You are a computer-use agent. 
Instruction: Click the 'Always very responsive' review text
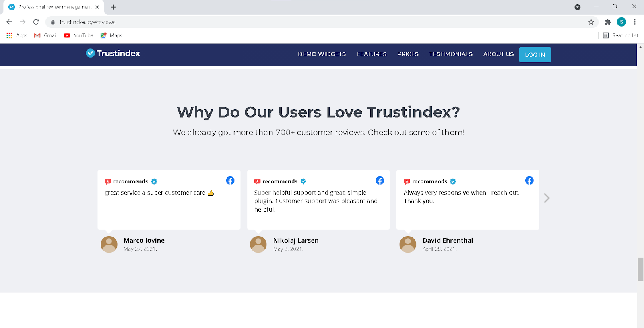tap(462, 197)
